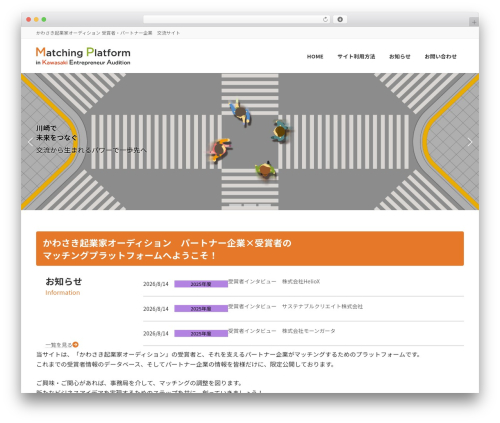Open a new browser tab with plus button
500x423 pixels.
[474, 22]
